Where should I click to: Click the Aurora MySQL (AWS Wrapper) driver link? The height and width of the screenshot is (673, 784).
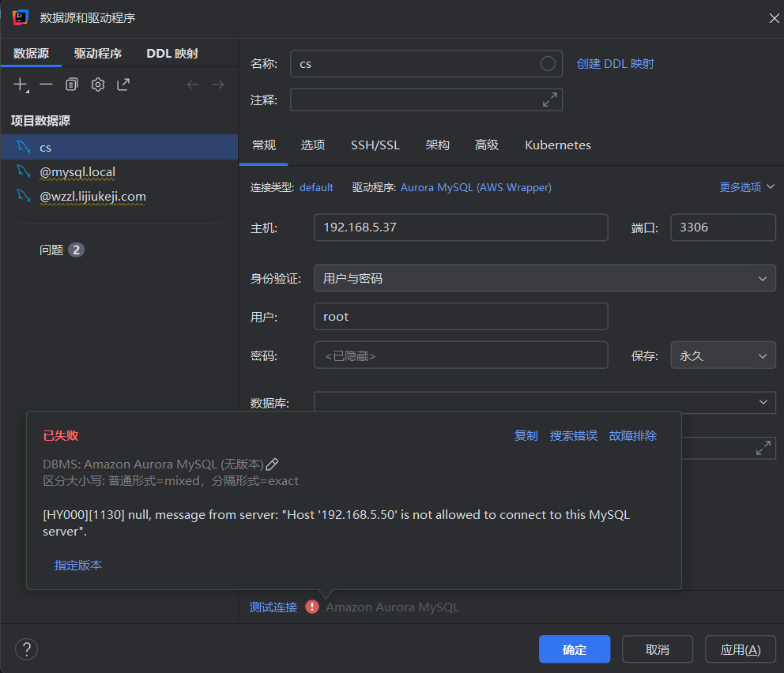tap(476, 187)
